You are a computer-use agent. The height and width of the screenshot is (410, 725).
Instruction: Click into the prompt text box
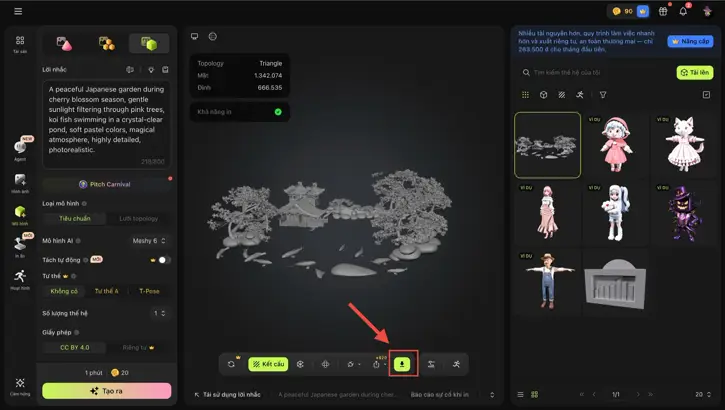(x=106, y=124)
